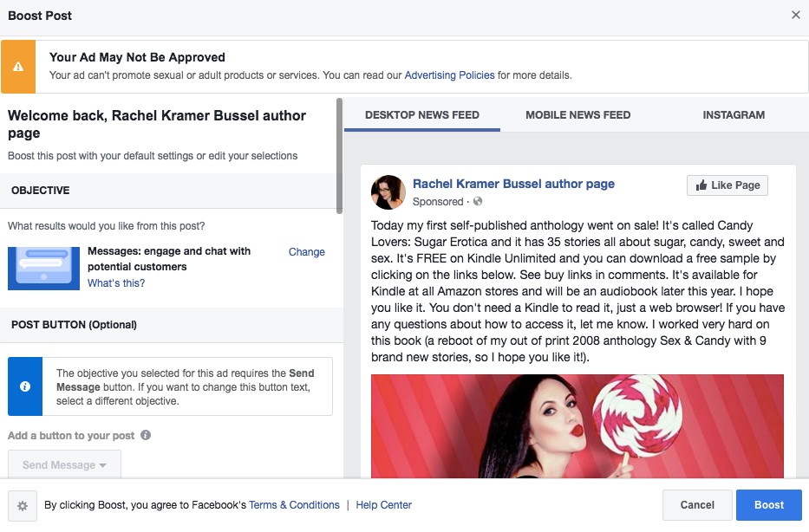Click the Messages objective chat icon

[x=44, y=268]
